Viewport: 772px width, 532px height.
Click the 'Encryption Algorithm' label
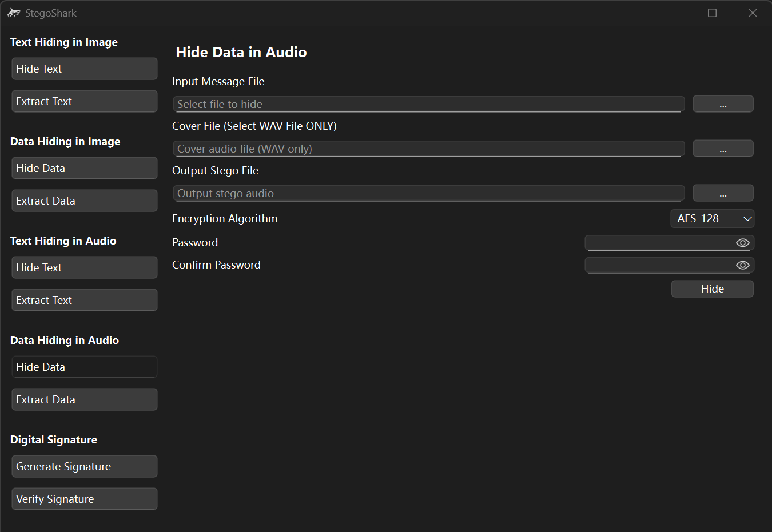click(x=225, y=218)
